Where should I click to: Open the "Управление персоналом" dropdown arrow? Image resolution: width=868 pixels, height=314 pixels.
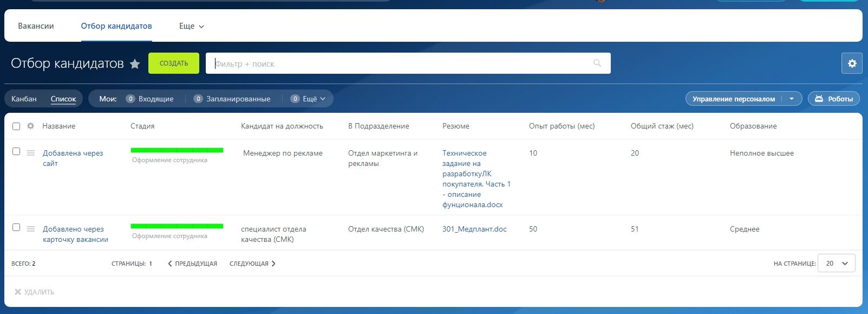[792, 99]
